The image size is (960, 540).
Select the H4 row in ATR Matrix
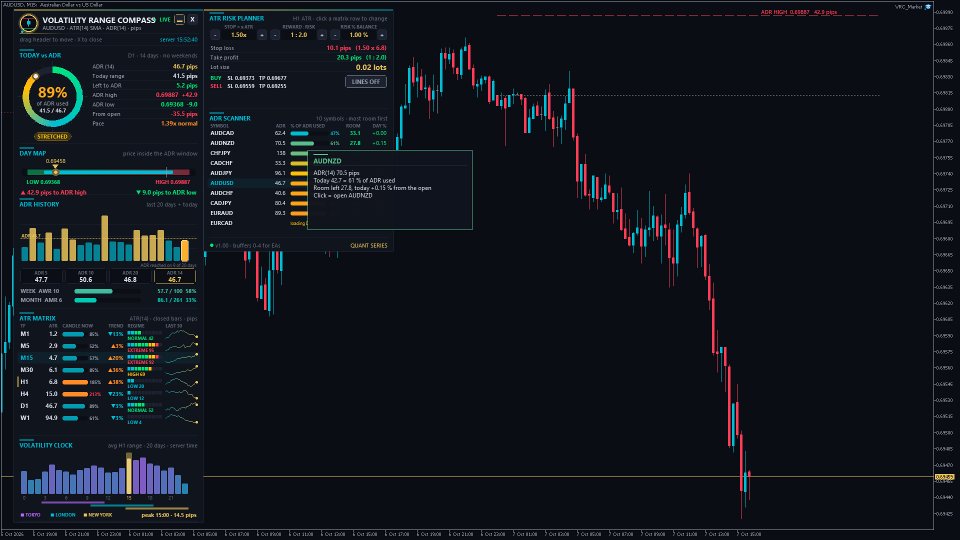coord(108,394)
